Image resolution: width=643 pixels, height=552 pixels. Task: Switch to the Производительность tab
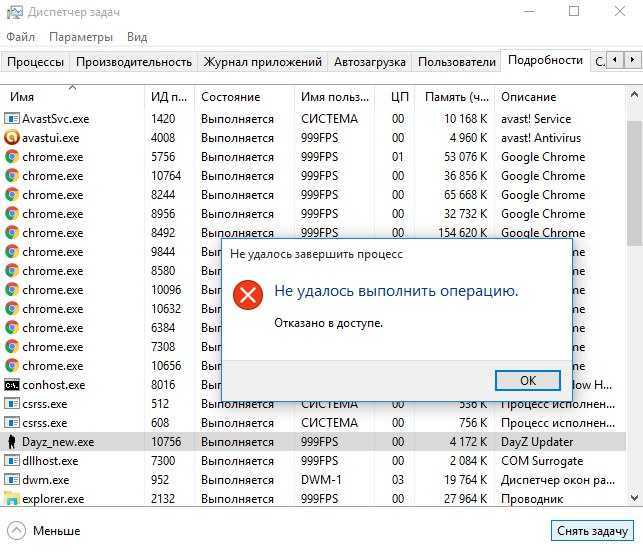point(134,62)
